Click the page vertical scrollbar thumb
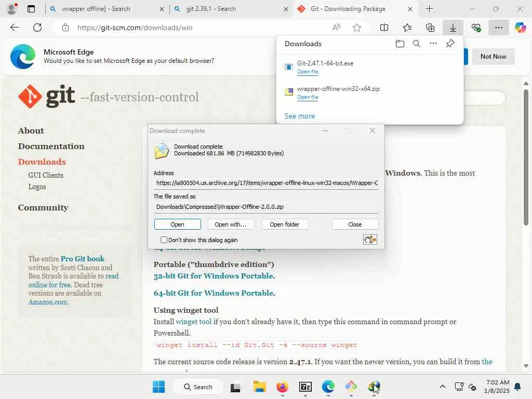 pos(526,157)
